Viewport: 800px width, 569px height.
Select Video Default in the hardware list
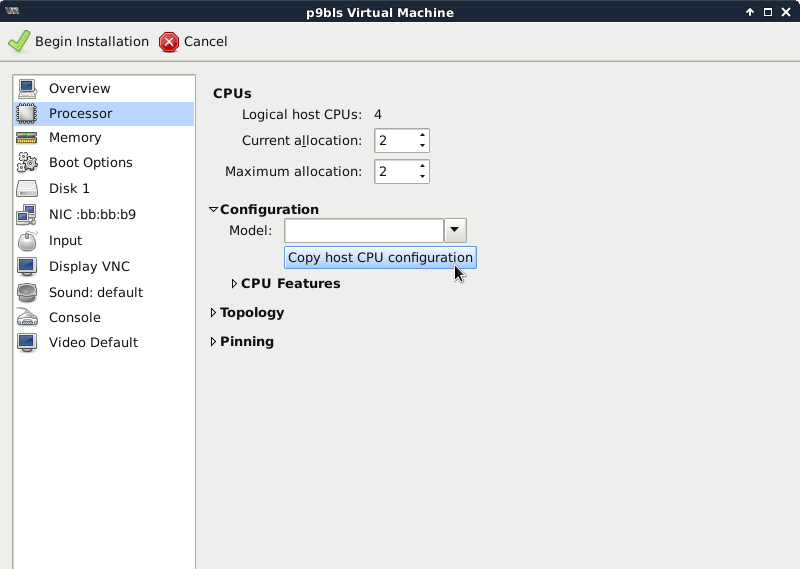93,343
